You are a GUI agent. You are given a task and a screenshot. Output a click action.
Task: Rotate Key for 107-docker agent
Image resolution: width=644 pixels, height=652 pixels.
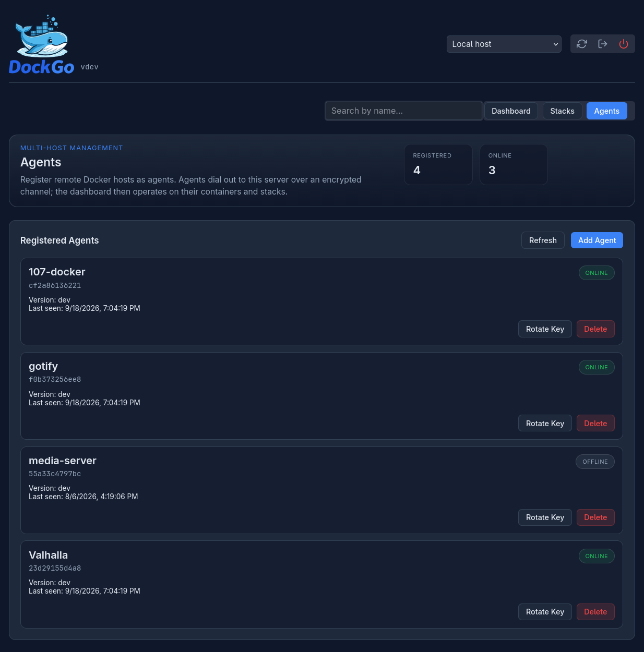[x=545, y=329]
